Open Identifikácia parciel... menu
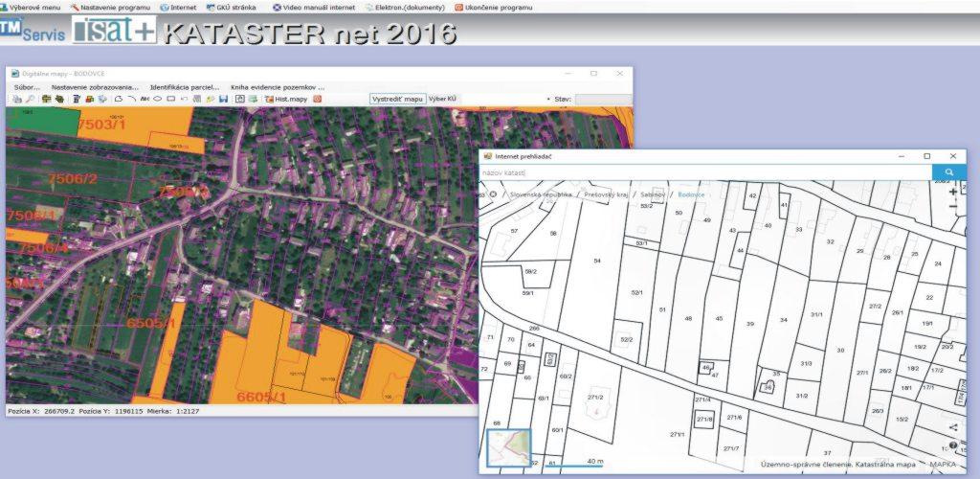980x479 pixels. [x=185, y=87]
